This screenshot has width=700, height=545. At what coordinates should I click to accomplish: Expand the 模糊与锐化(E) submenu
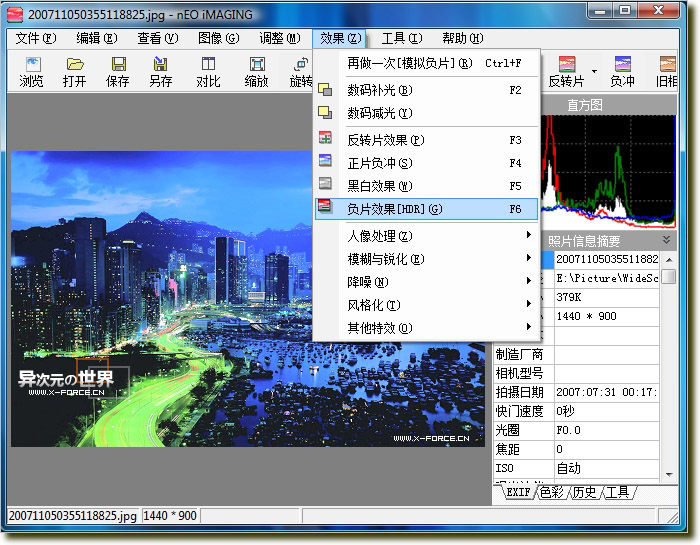(x=427, y=259)
